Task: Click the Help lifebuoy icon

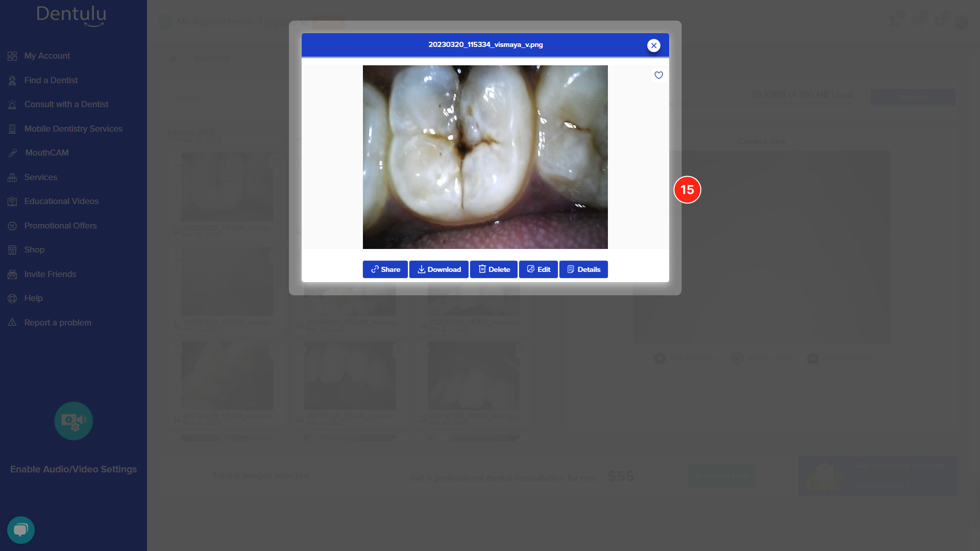Action: (x=12, y=298)
